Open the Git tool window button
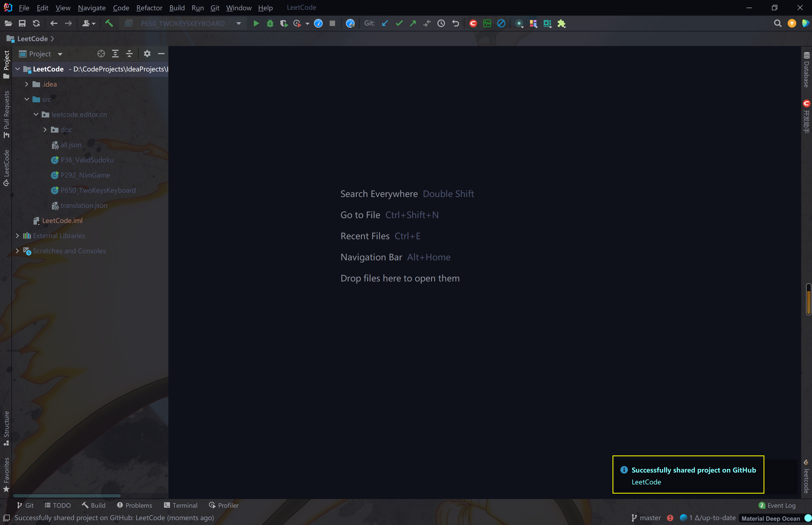The image size is (812, 525). [25, 505]
